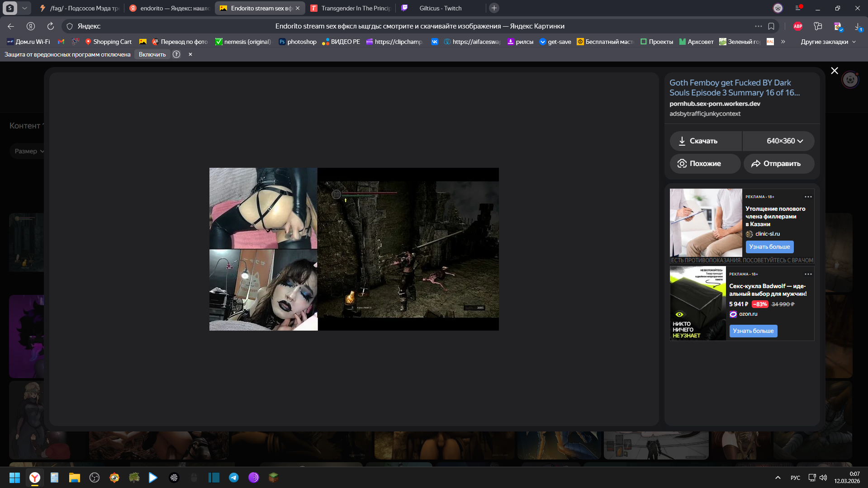This screenshot has width=868, height=488.
Task: Close the image viewer overlay
Action: [x=835, y=71]
